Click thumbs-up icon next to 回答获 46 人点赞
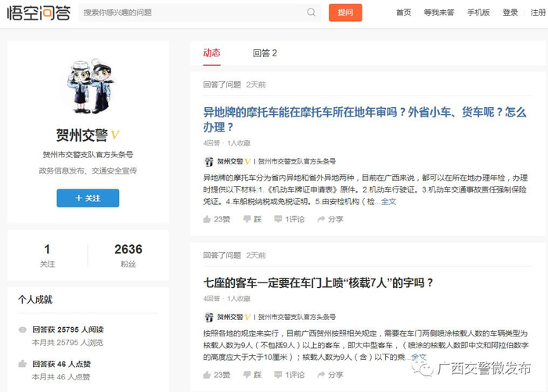548x392 pixels. 23,364
